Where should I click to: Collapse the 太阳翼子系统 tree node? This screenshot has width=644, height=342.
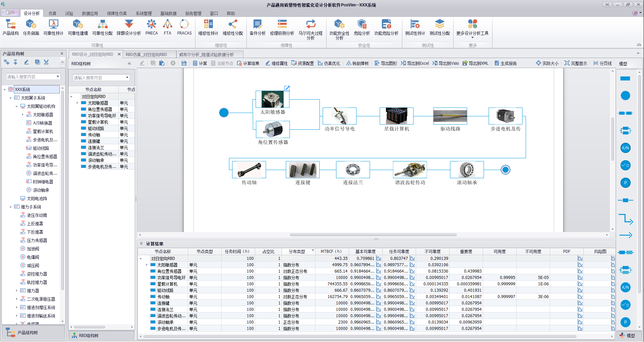tap(11, 98)
